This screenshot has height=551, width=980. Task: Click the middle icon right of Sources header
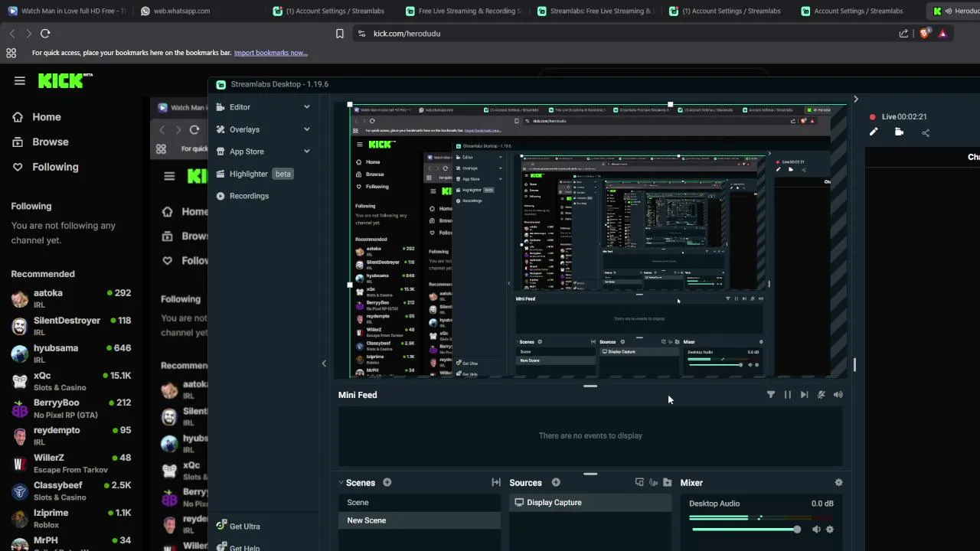pyautogui.click(x=653, y=482)
